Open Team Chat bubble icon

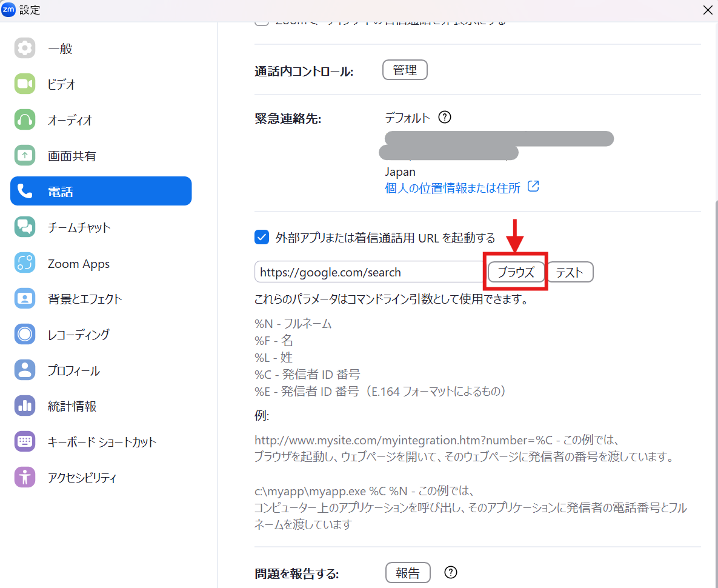coord(25,227)
